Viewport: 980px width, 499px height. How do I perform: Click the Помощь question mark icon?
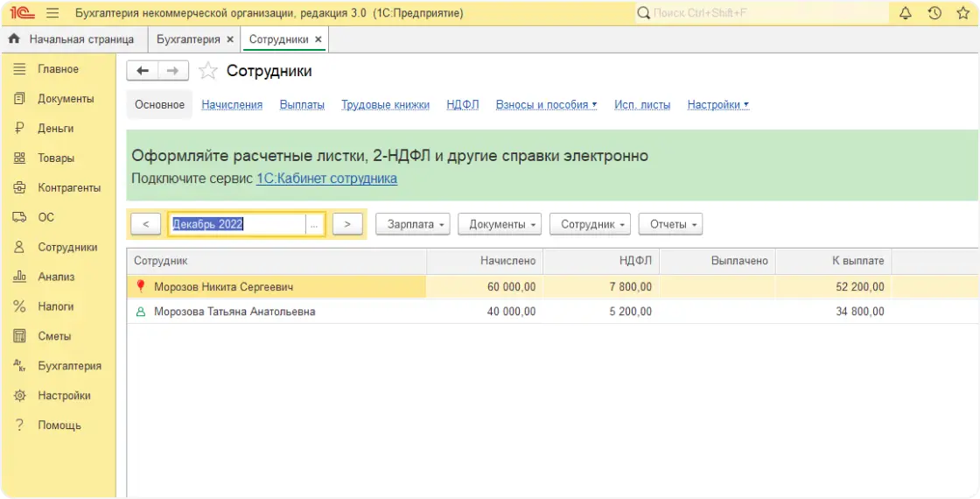[19, 425]
